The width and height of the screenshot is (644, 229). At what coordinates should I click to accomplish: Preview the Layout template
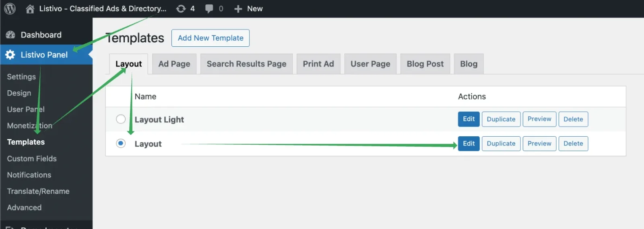[539, 144]
